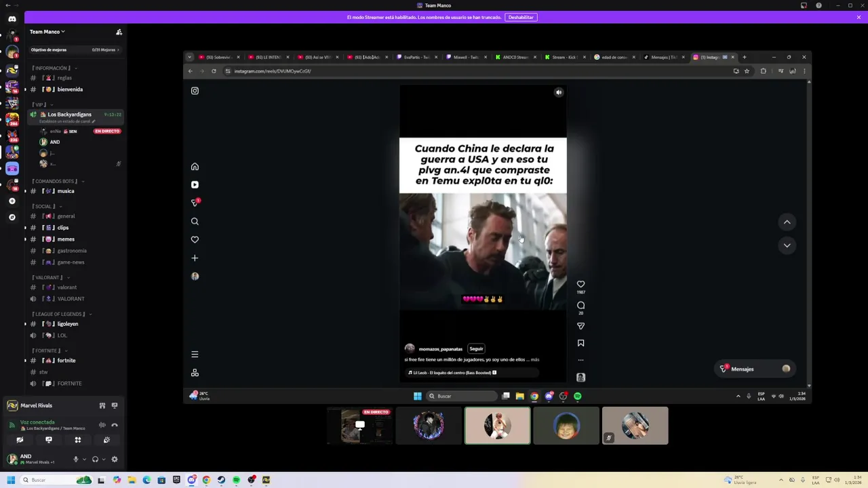Toggle microphone mute in the user panel

tap(76, 460)
